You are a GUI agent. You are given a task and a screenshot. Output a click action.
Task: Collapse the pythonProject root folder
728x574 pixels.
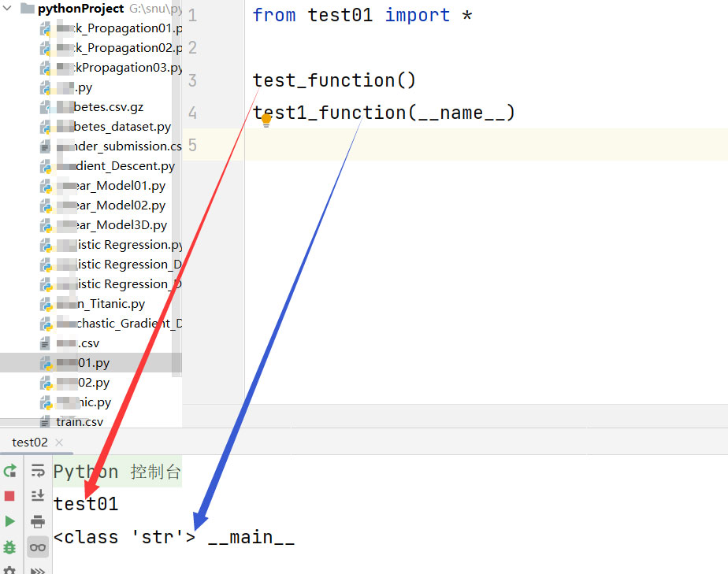tap(7, 8)
